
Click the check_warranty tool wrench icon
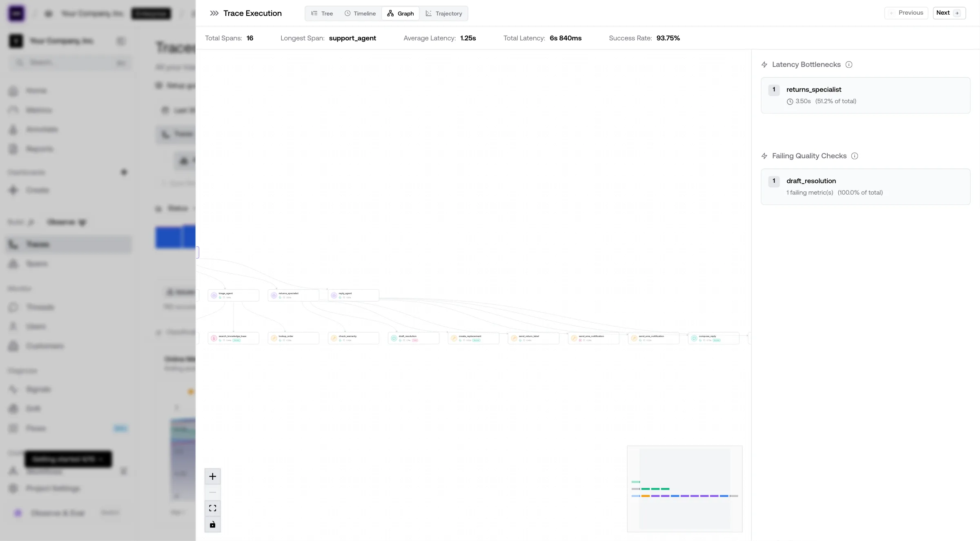click(334, 338)
